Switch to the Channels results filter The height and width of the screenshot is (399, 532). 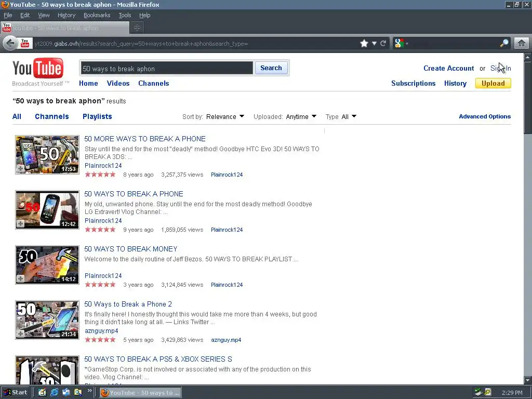(x=52, y=116)
